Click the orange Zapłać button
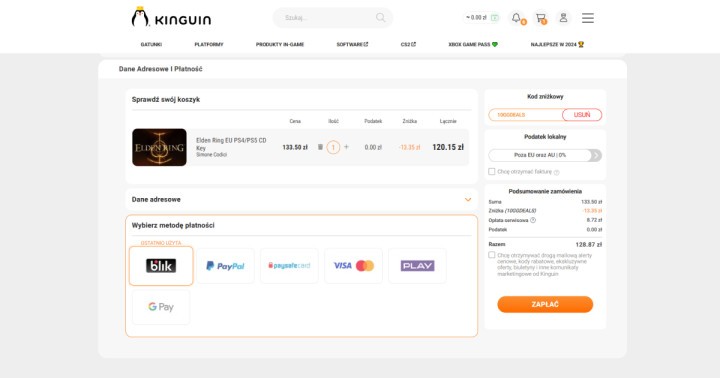The height and width of the screenshot is (378, 720). [x=545, y=305]
